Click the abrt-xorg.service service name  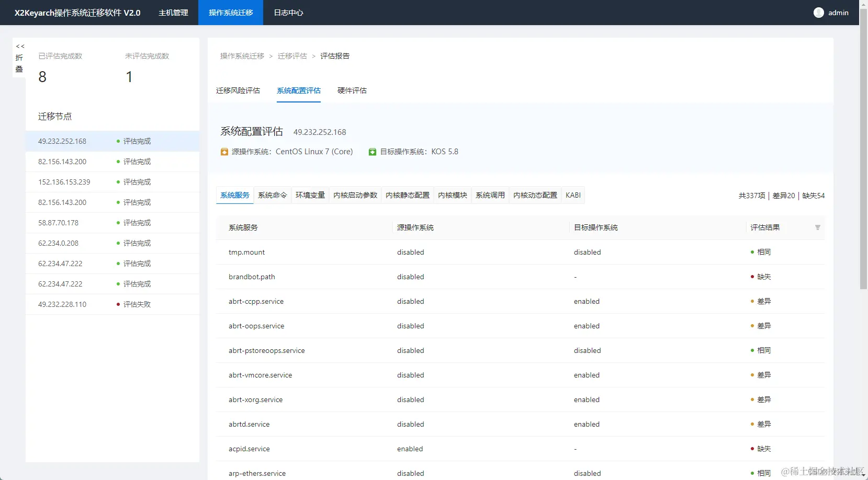click(255, 399)
